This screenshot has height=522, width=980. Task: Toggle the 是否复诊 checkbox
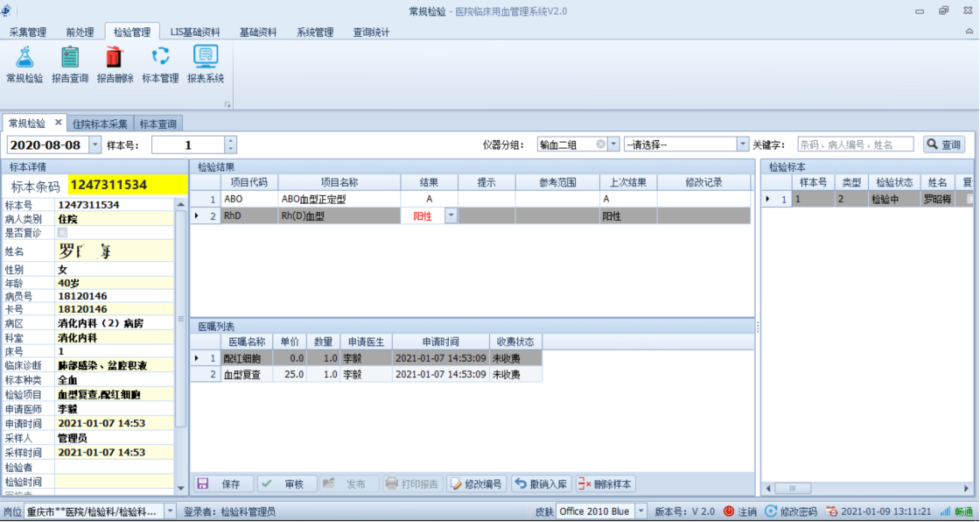pos(61,233)
